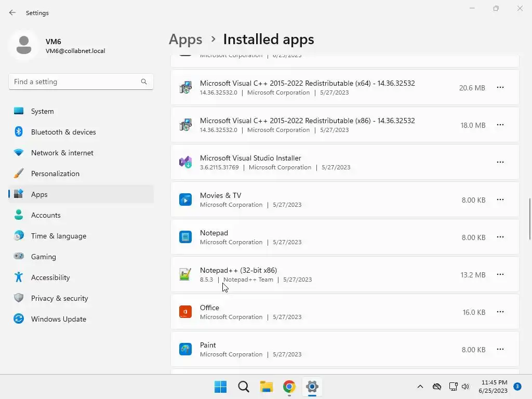The width and height of the screenshot is (532, 399).
Task: Click the installed apps list scrollbar
Action: coord(529,219)
